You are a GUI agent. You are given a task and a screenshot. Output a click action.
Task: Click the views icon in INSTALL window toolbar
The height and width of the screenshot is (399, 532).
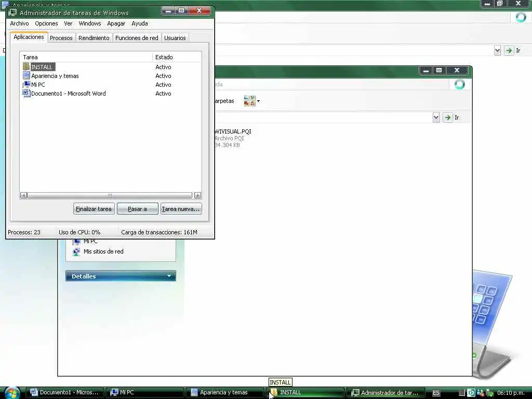click(250, 100)
